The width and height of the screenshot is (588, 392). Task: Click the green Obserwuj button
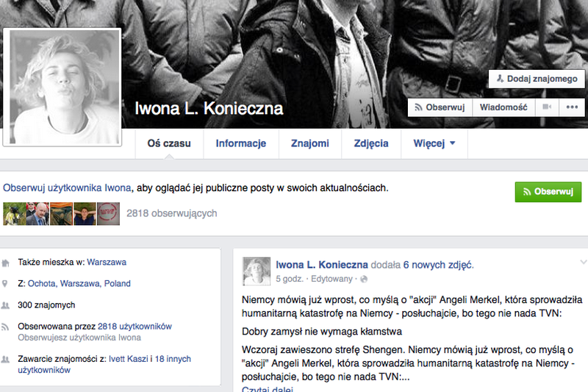tap(548, 192)
